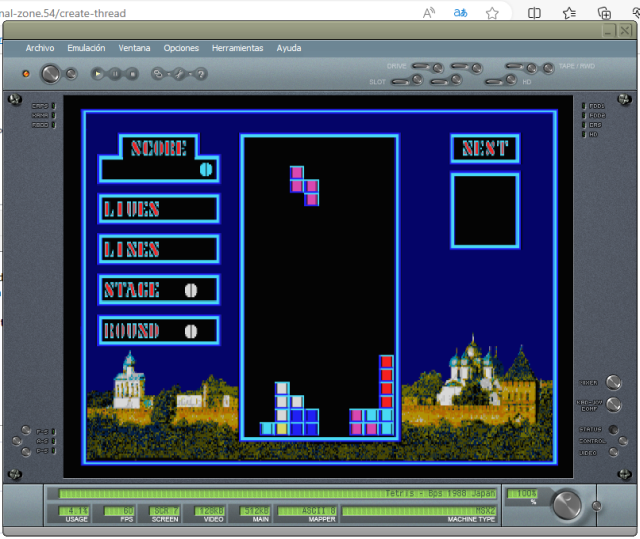Click the Tetris - Bps 1988 Japan status text
The image size is (640, 539).
(440, 493)
